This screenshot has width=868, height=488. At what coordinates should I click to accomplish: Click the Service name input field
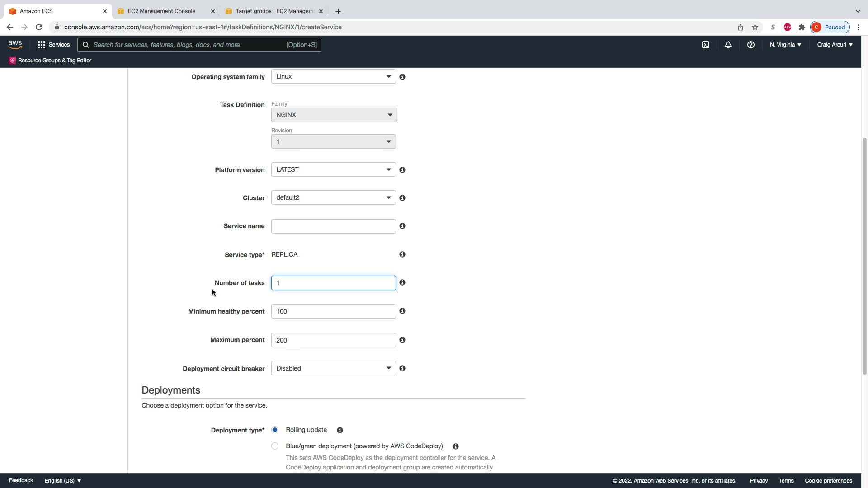coord(333,226)
